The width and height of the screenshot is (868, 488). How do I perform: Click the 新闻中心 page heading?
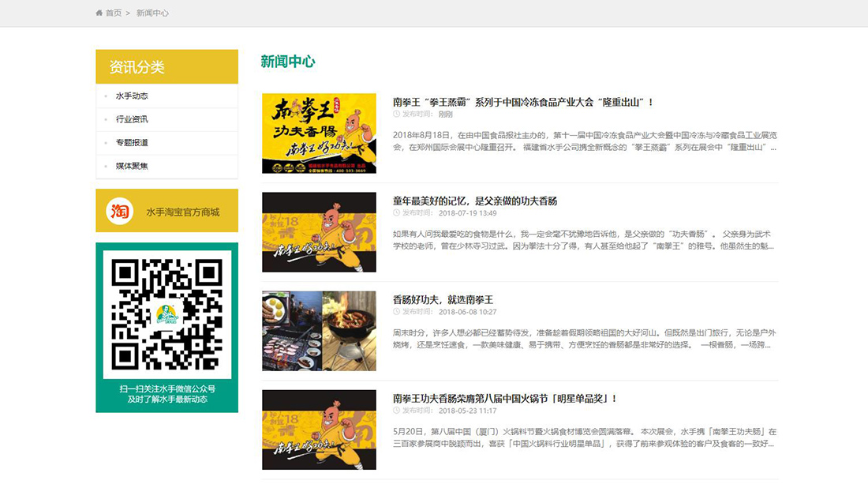coord(288,62)
